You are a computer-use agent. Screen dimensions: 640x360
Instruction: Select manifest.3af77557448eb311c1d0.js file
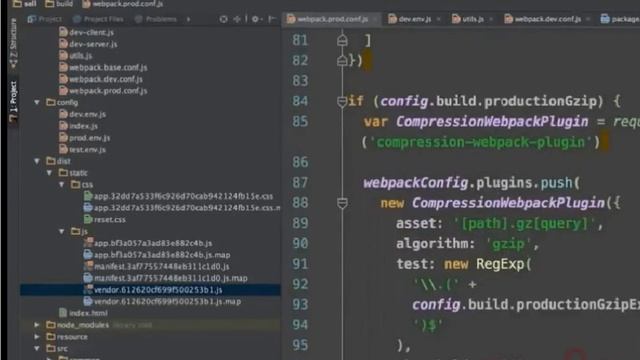click(162, 266)
